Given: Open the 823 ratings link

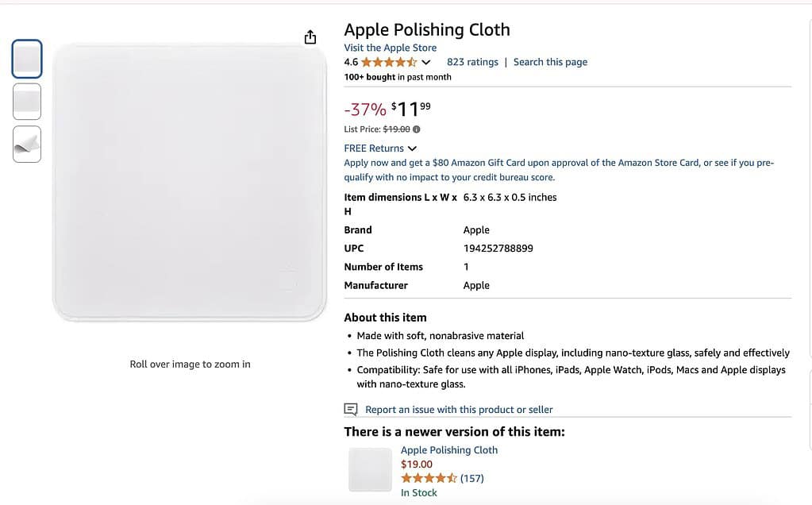Looking at the screenshot, I should pos(472,62).
